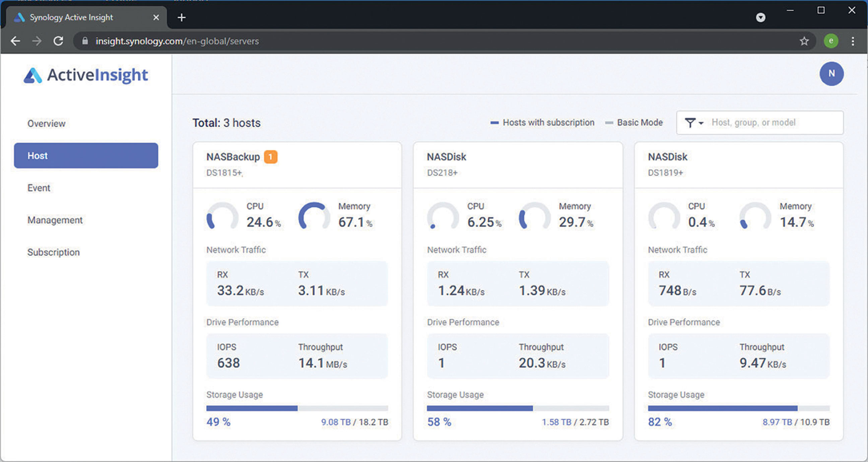Image resolution: width=868 pixels, height=462 pixels.
Task: Click the DS218+ storage usage bar
Action: pos(518,408)
